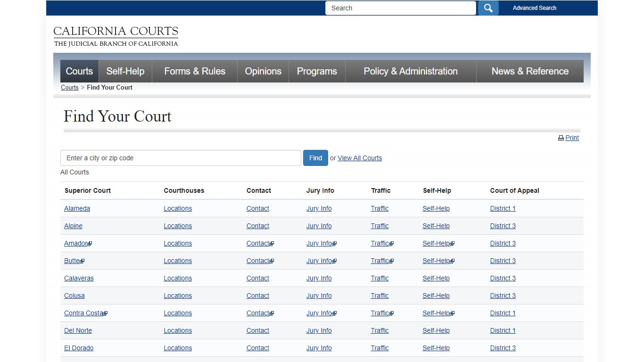Screen dimensions: 644x362
Task: View Locations for Colusa row
Action: pos(178,296)
